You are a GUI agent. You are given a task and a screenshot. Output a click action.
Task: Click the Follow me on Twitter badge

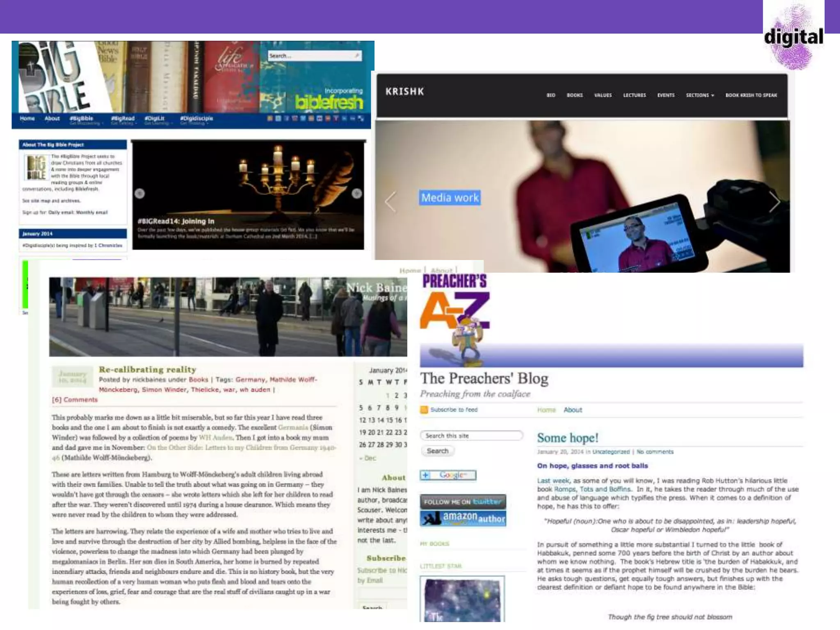(x=463, y=502)
